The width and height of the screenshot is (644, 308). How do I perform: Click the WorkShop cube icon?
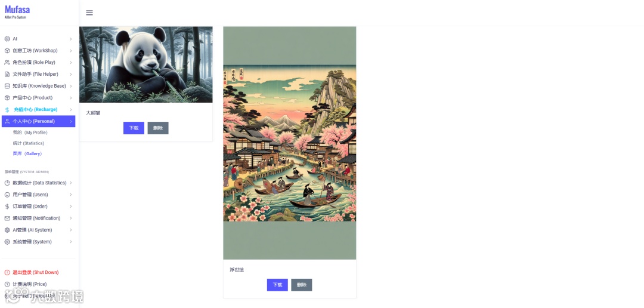[x=7, y=51]
